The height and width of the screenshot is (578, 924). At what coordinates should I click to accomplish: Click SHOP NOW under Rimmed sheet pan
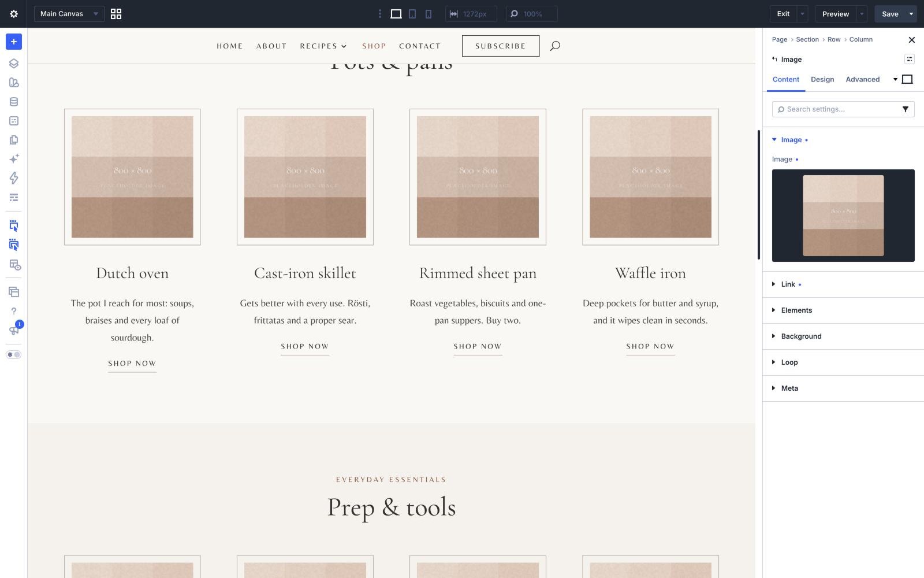coord(478,346)
